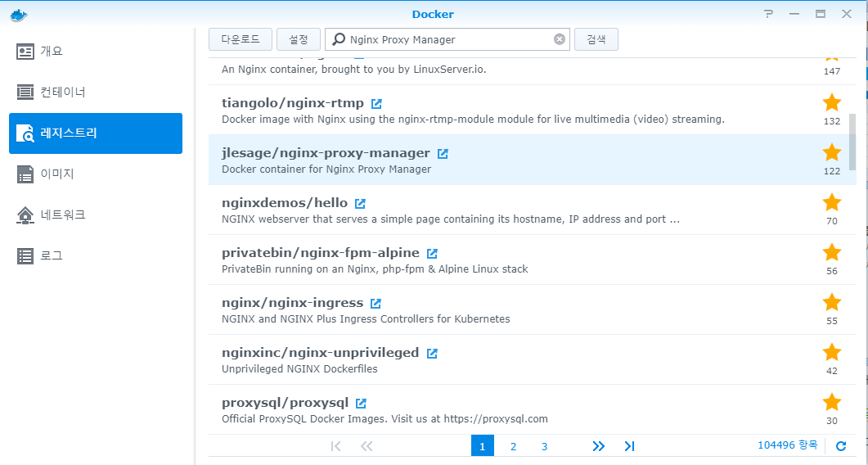This screenshot has width=868, height=465.
Task: Go to page 2 of results
Action: tap(513, 446)
